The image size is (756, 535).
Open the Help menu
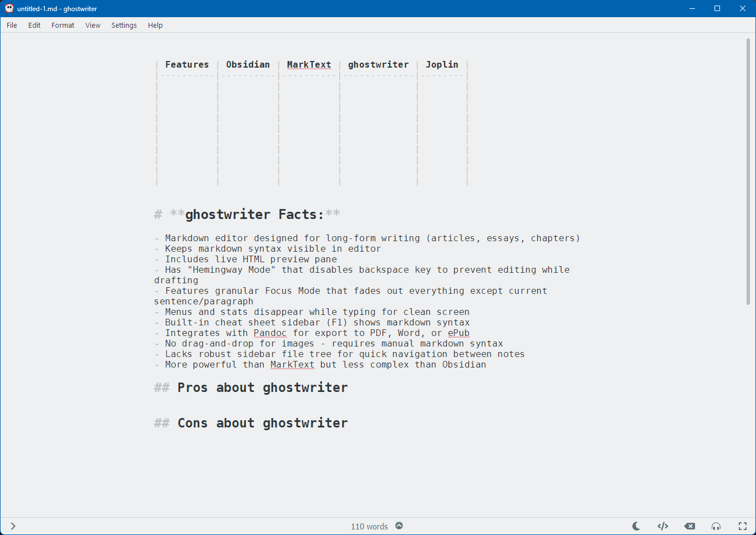click(x=155, y=25)
